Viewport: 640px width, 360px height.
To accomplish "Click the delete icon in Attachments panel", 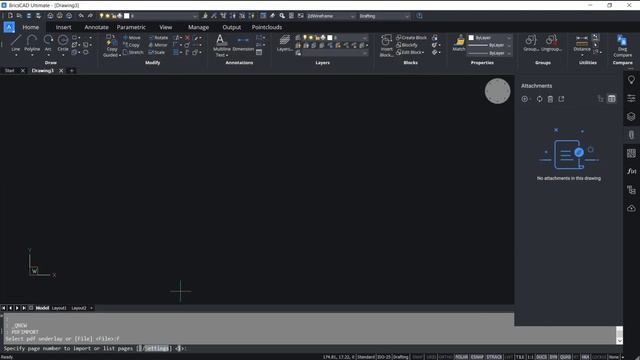I will 550,99.
